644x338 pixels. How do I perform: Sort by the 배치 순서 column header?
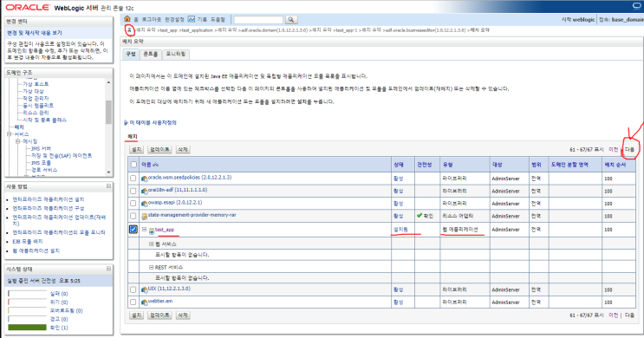pyautogui.click(x=615, y=165)
